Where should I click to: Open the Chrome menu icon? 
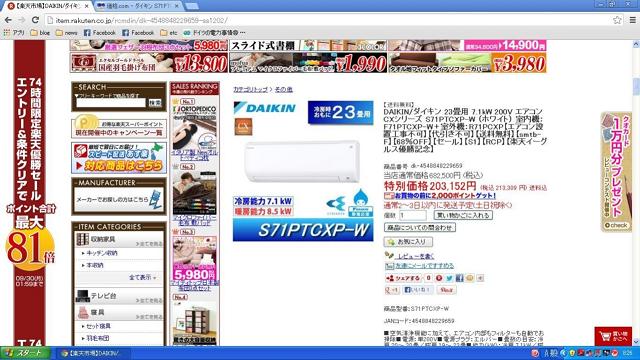point(633,20)
